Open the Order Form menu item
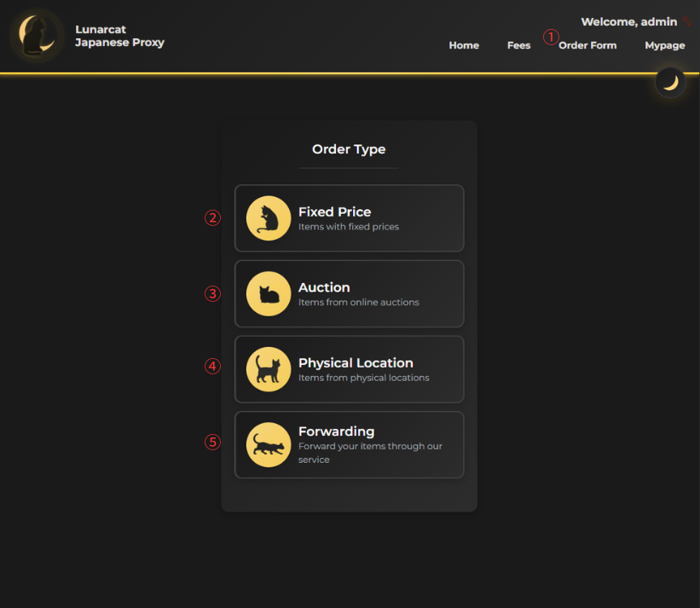Screen dimensions: 700x608 click(x=587, y=45)
